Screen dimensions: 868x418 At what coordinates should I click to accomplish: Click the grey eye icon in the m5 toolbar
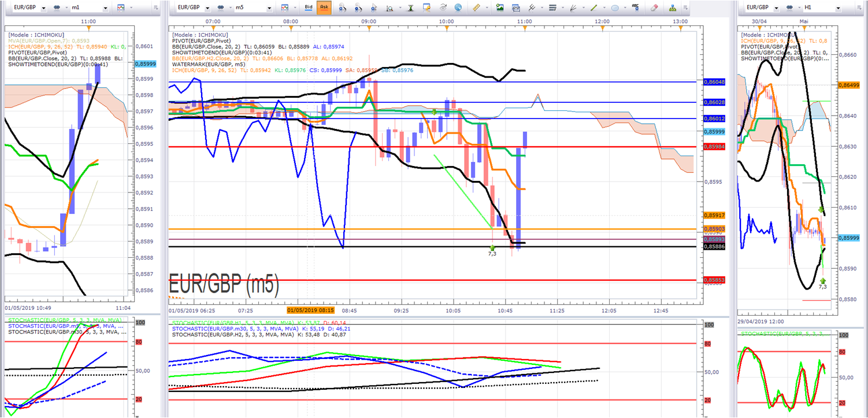443,8
